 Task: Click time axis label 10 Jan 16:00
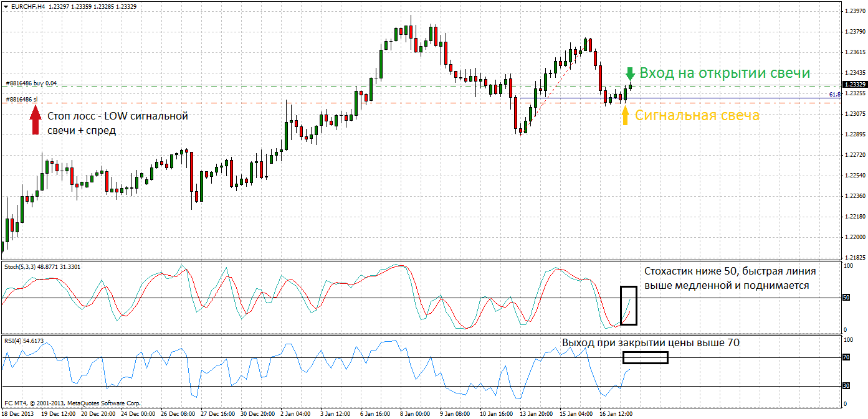tap(497, 413)
